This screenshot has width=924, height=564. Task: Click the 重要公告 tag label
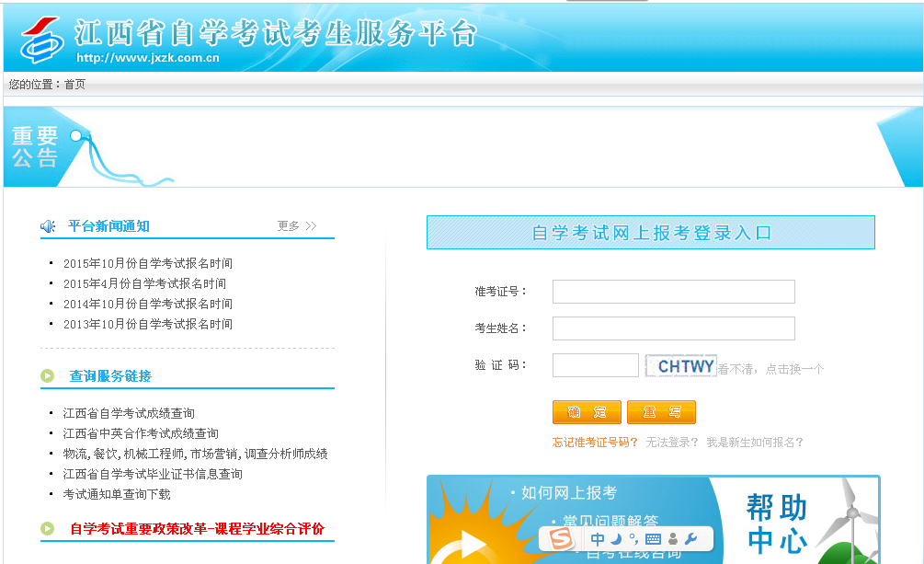pyautogui.click(x=35, y=147)
